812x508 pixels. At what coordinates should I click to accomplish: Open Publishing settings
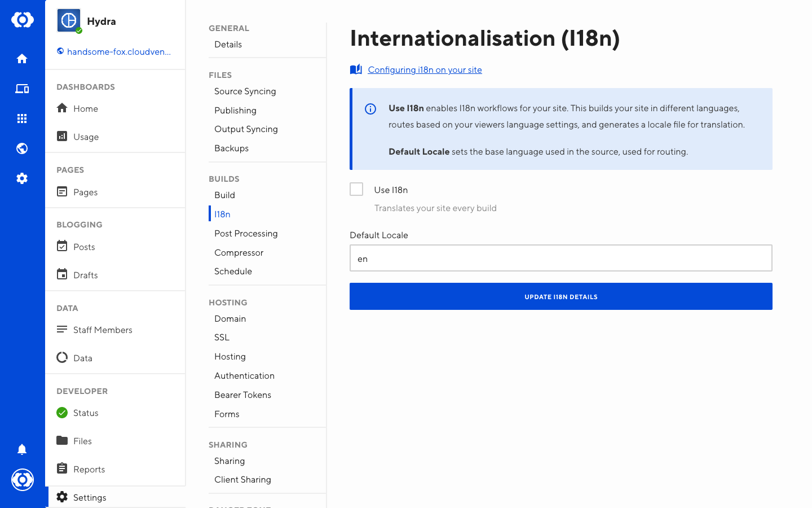235,111
